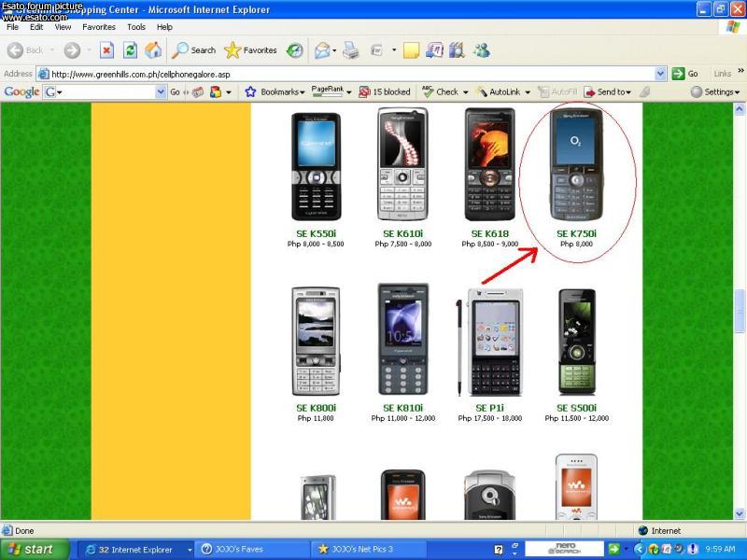This screenshot has width=747, height=560.
Task: Click the "SE K800i" model name
Action: coord(316,408)
